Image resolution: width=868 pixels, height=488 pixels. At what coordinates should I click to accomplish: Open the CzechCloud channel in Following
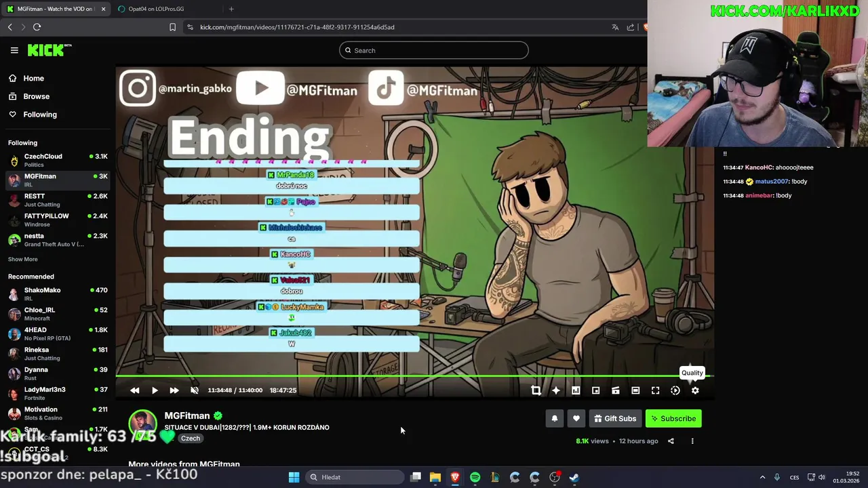tap(58, 161)
